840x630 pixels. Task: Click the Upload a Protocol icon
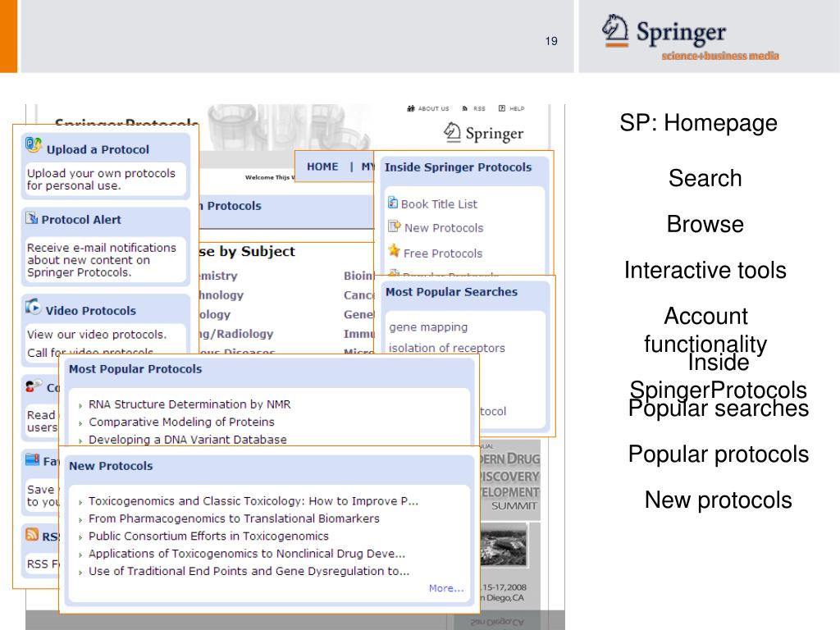tap(34, 145)
